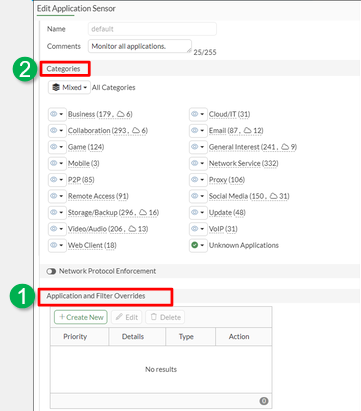
Task: Click Unknown Applications label
Action: pos(244,245)
